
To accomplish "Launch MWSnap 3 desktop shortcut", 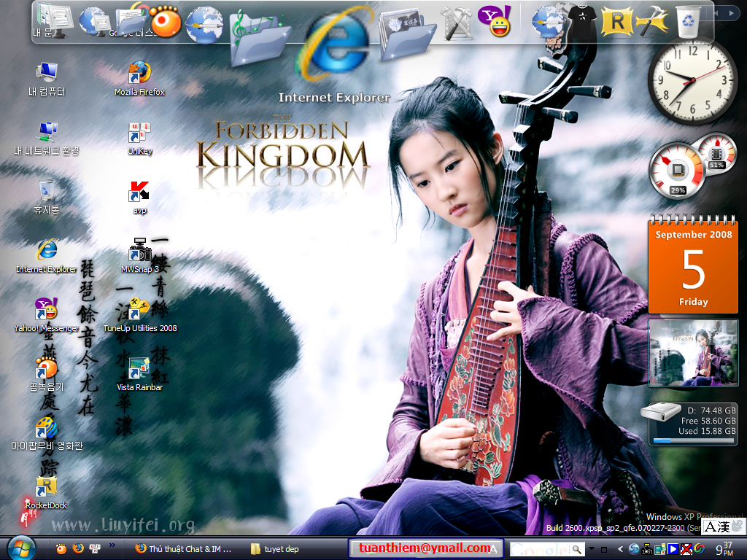I will 140,256.
